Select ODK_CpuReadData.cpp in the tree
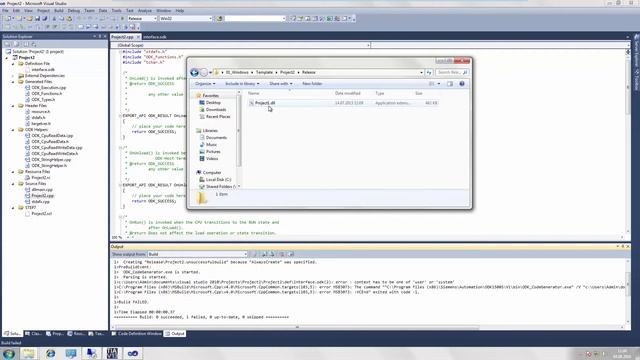Screen dimensions: 640x360 point(52,136)
